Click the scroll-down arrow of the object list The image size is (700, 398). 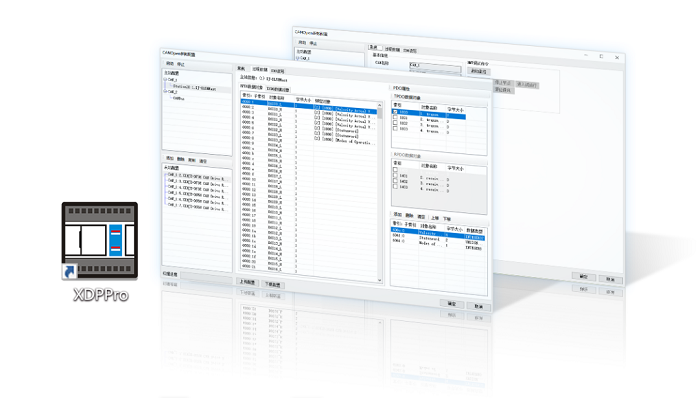coord(380,280)
